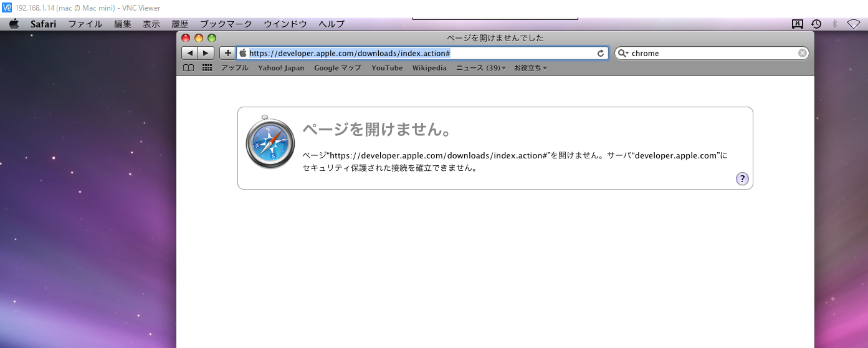Open the Time Machine menu bar icon
Viewport: 868px width, 348px height.
tap(816, 24)
